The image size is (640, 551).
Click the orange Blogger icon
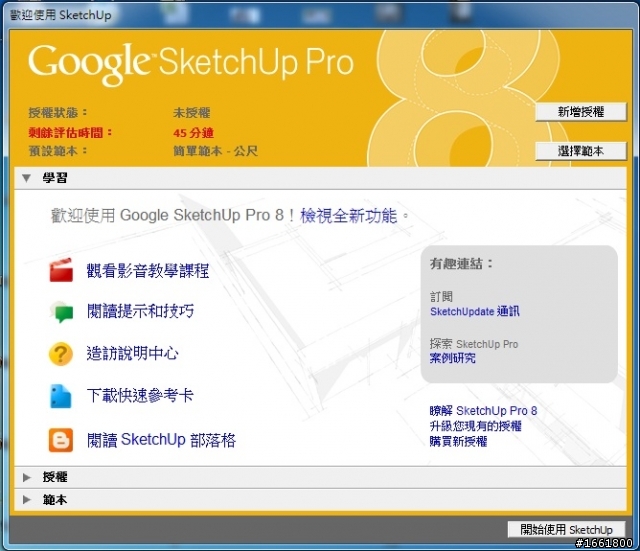pyautogui.click(x=61, y=440)
